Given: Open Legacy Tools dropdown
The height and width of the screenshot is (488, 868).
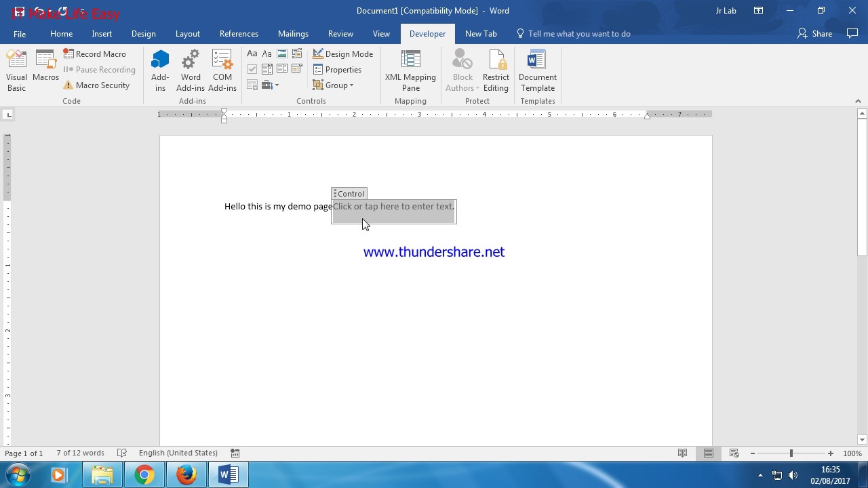Looking at the screenshot, I should 271,85.
